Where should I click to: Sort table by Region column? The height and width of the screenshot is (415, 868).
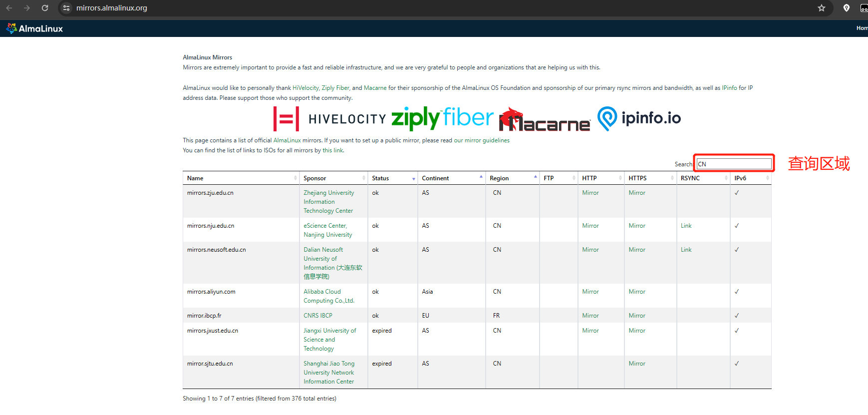(x=513, y=178)
